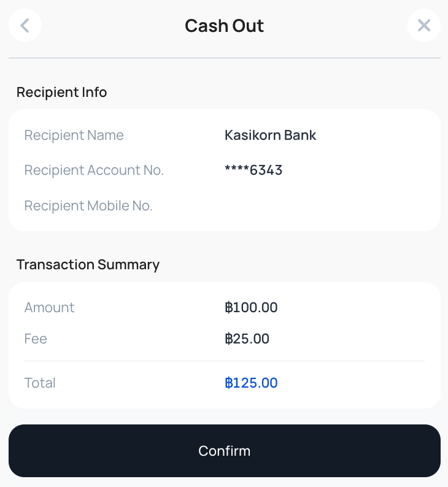Select the masked account number ending 6343
This screenshot has width=448, height=487.
tap(253, 170)
